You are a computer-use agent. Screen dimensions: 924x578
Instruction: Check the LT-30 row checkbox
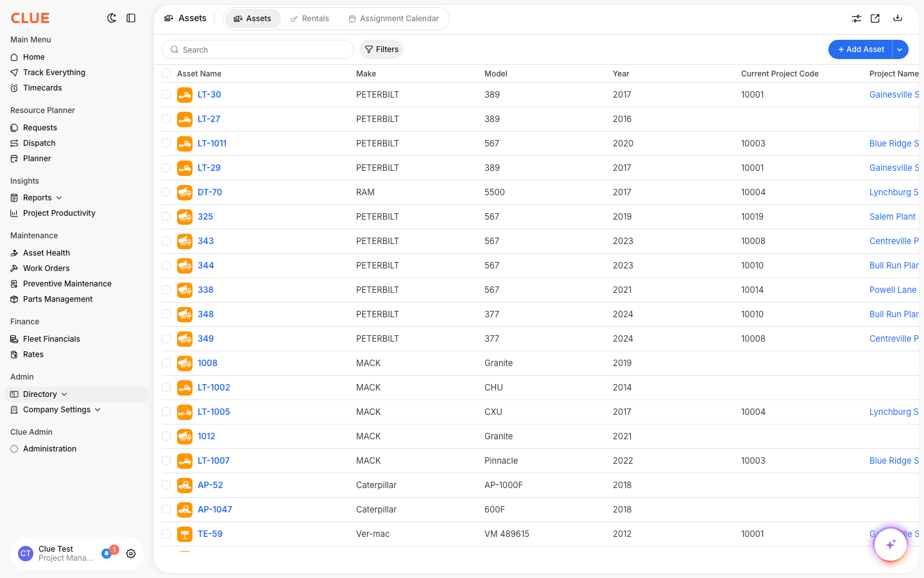(166, 94)
